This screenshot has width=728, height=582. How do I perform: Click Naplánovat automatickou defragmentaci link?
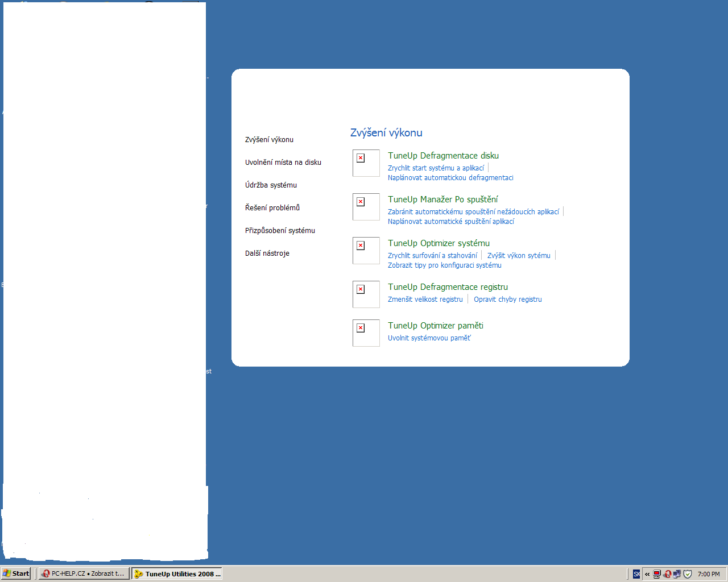(x=450, y=178)
